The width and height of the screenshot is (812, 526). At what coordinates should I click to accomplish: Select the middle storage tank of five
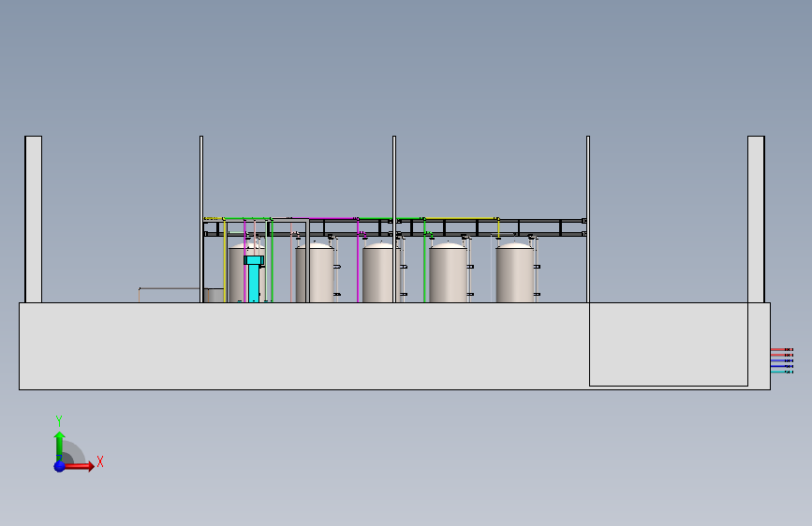[x=381, y=273]
